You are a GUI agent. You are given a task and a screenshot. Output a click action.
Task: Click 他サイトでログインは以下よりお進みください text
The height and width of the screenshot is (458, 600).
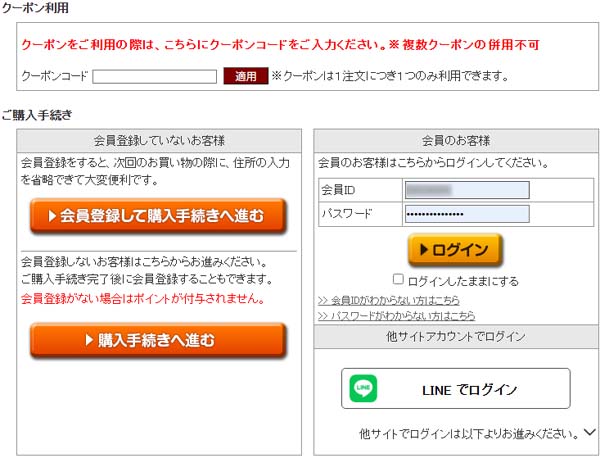pyautogui.click(x=469, y=434)
